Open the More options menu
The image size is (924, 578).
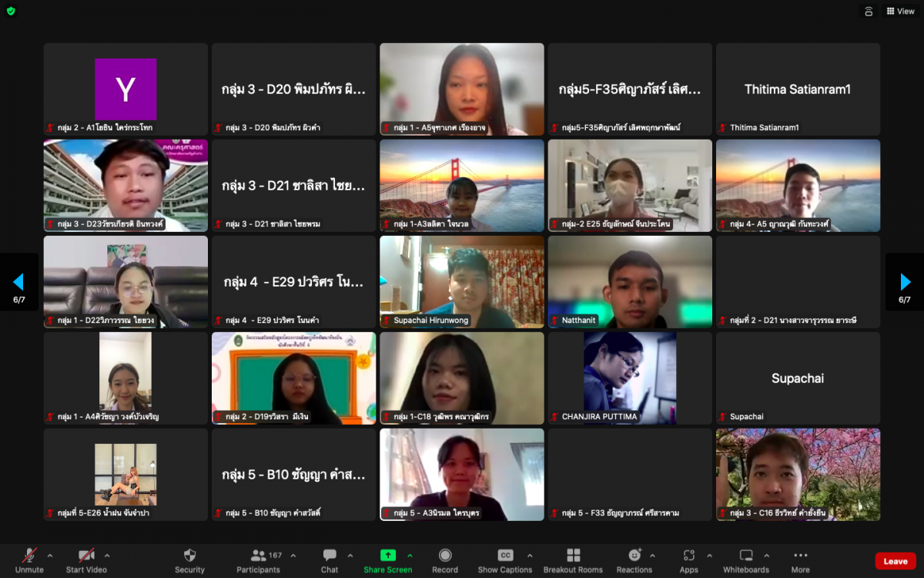800,556
